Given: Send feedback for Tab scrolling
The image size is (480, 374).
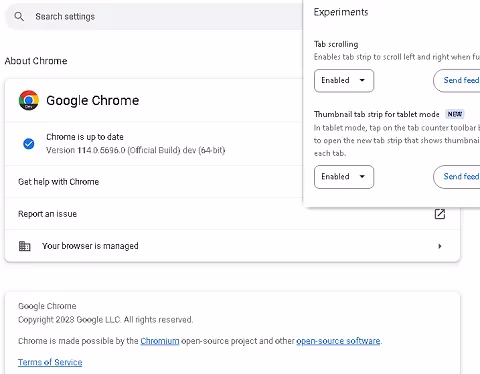Looking at the screenshot, I should coord(457,80).
